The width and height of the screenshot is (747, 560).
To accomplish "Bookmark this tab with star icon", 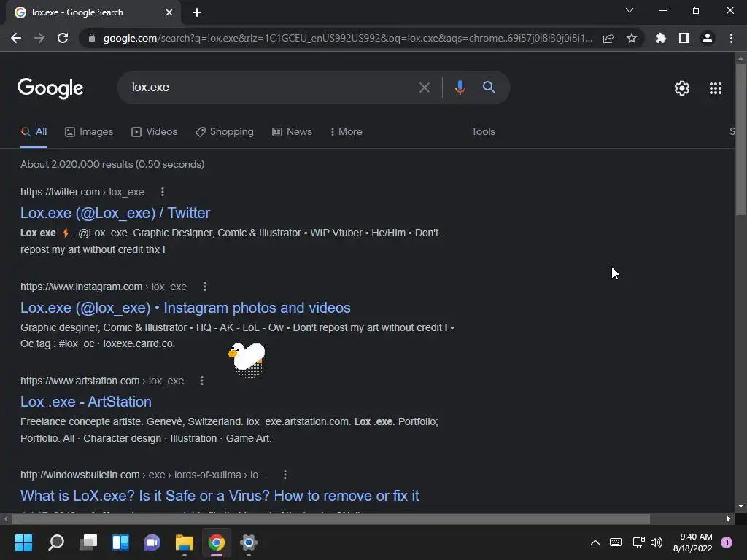I will click(x=632, y=38).
